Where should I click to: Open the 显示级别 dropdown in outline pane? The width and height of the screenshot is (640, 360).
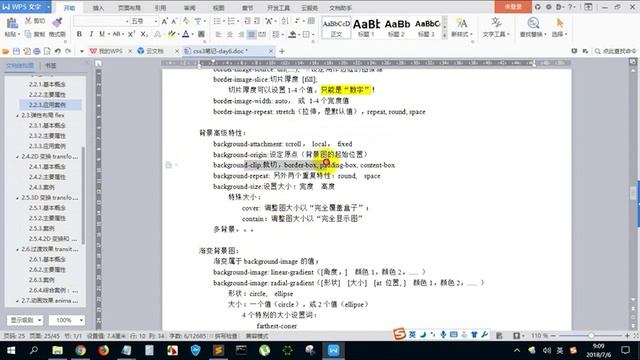point(25,320)
